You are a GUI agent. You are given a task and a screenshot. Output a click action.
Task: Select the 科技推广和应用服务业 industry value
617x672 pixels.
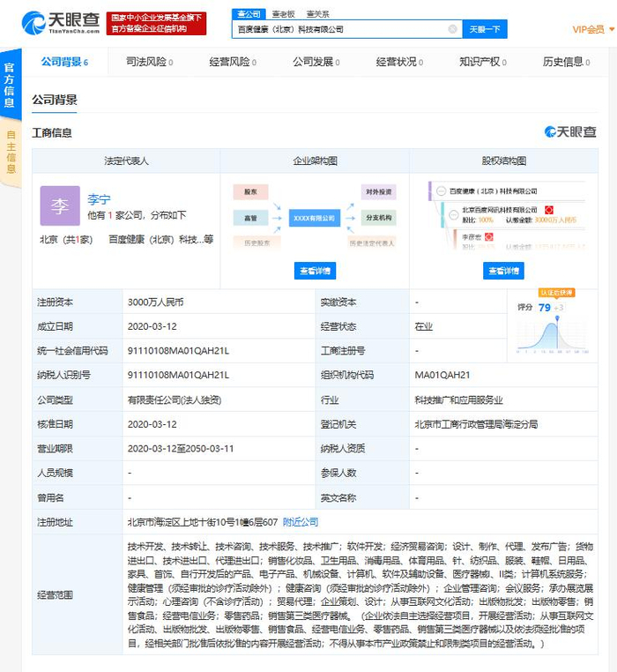click(458, 399)
